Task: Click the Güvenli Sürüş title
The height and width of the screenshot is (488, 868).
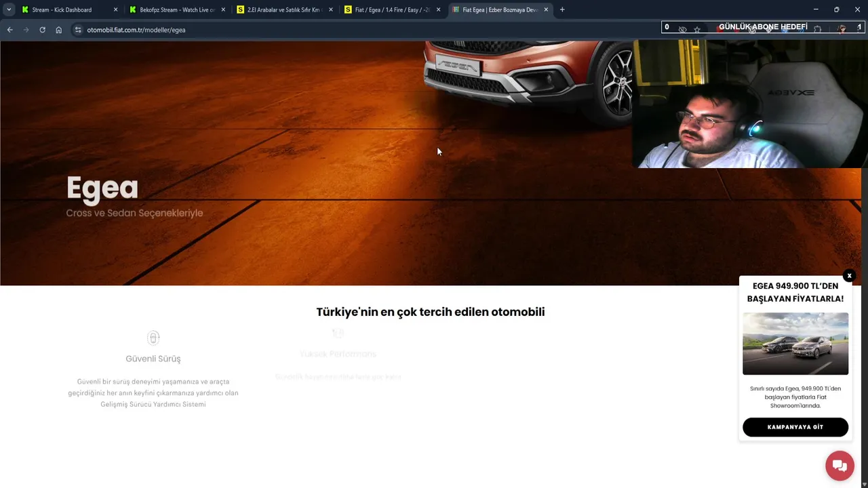Action: click(x=153, y=359)
